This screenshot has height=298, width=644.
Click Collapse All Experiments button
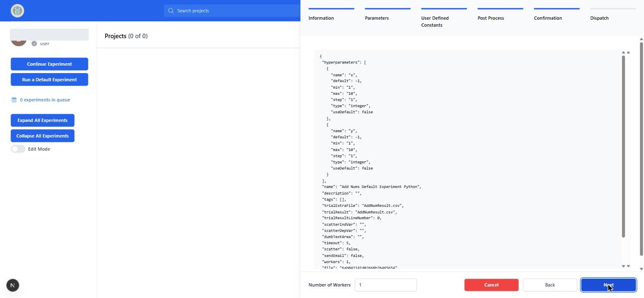click(x=42, y=136)
